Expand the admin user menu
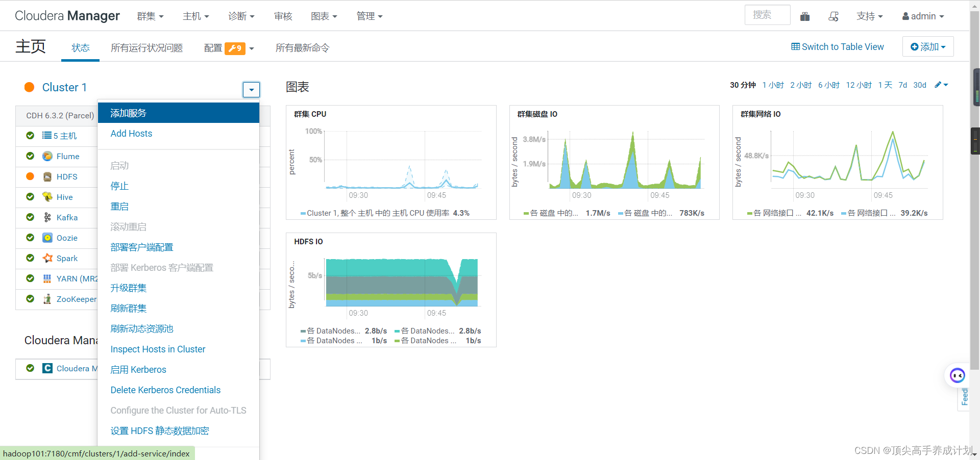 tap(923, 16)
